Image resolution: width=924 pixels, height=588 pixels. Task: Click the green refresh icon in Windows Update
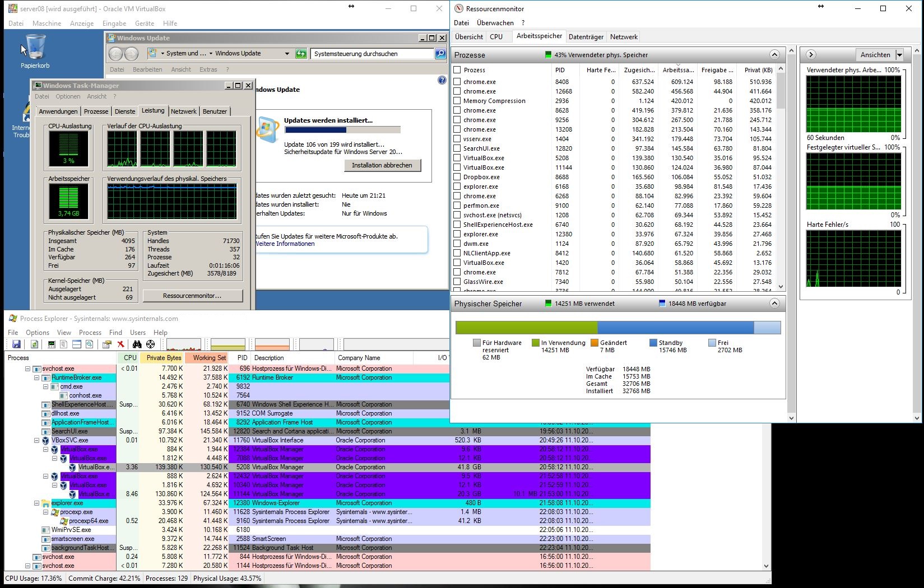(301, 54)
